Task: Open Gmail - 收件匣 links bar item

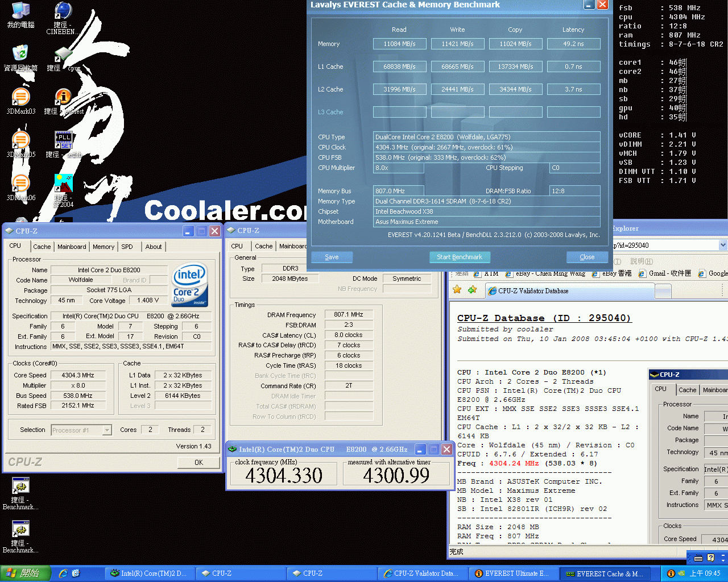Action: [664, 274]
